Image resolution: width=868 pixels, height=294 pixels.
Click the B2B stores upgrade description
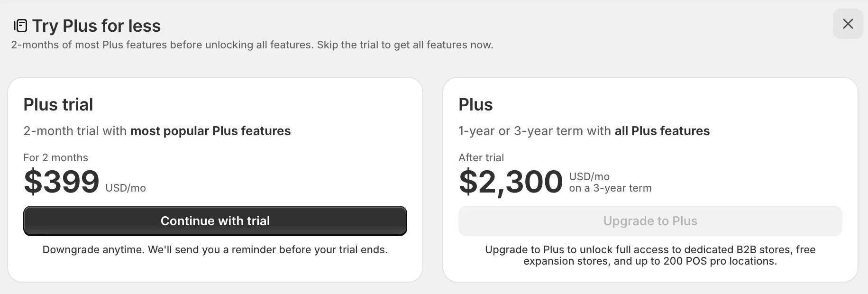tap(650, 255)
